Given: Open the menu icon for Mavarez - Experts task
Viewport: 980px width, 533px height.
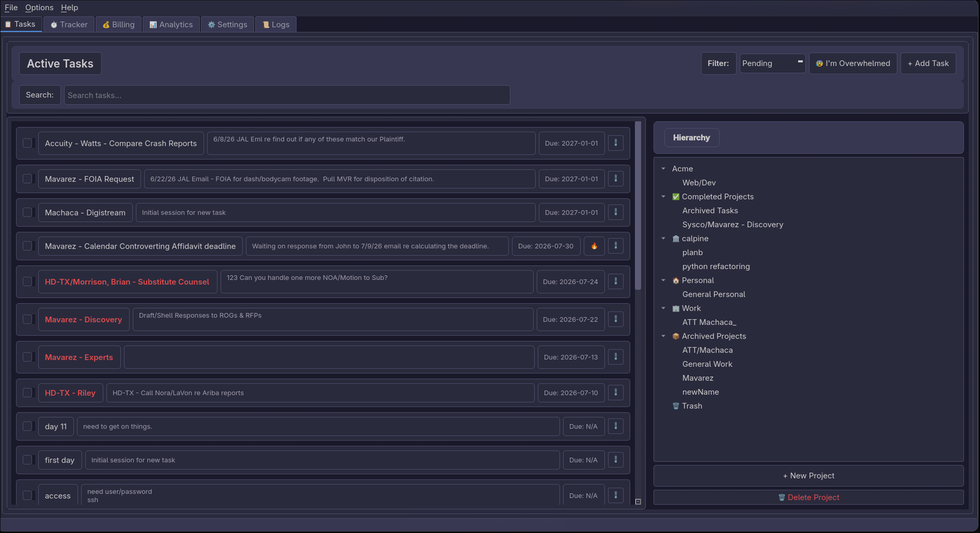Looking at the screenshot, I should tap(616, 357).
